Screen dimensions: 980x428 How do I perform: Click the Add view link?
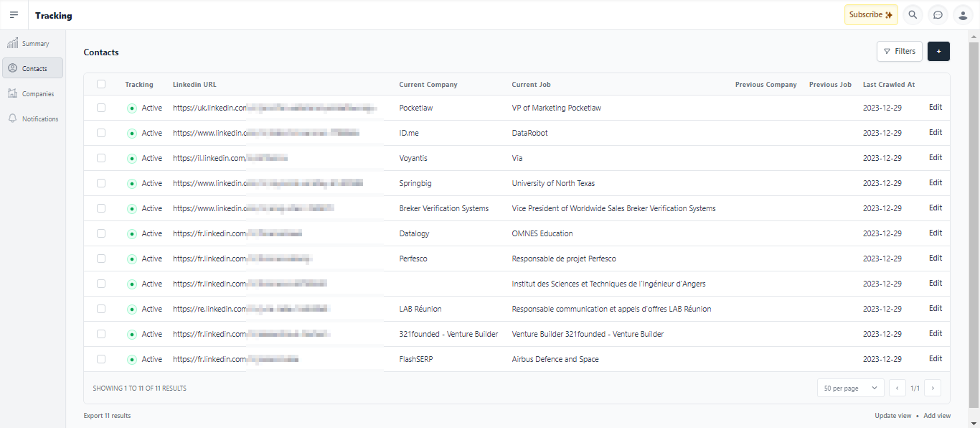(937, 416)
